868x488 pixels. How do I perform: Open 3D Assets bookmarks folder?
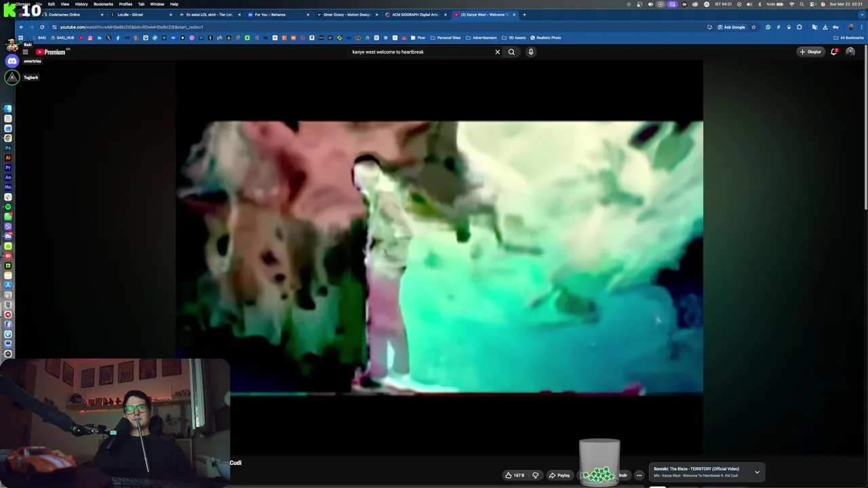click(x=514, y=38)
